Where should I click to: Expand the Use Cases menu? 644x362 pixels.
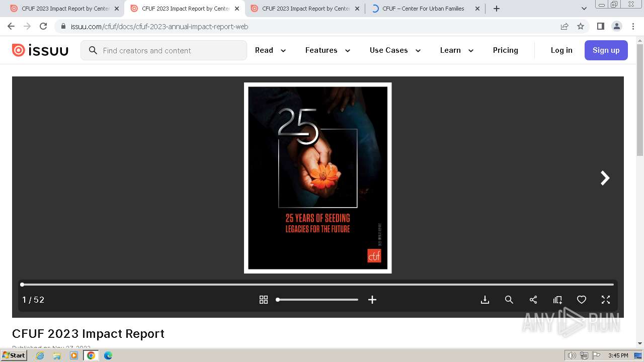[x=395, y=50]
